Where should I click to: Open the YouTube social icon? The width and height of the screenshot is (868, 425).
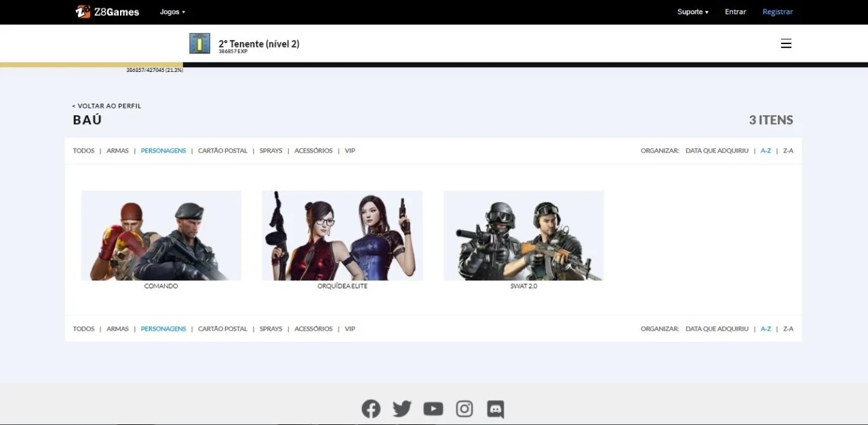(433, 409)
